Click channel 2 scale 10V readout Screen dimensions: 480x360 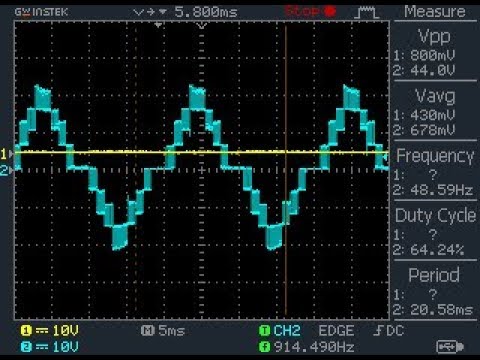pos(65,347)
